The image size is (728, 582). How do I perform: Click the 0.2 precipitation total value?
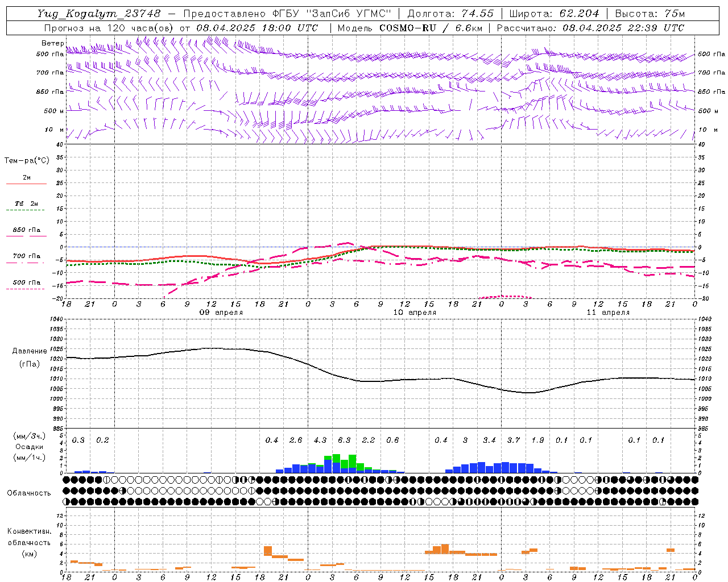pyautogui.click(x=102, y=440)
